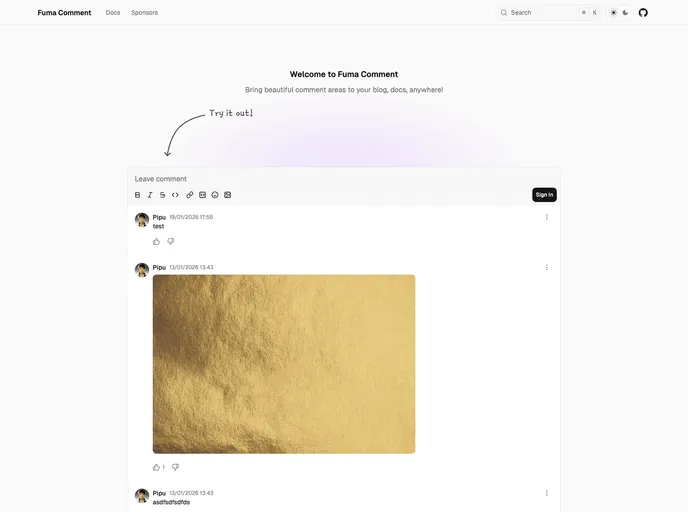Open the emoji picker in the editor
The width and height of the screenshot is (688, 512).
[215, 195]
